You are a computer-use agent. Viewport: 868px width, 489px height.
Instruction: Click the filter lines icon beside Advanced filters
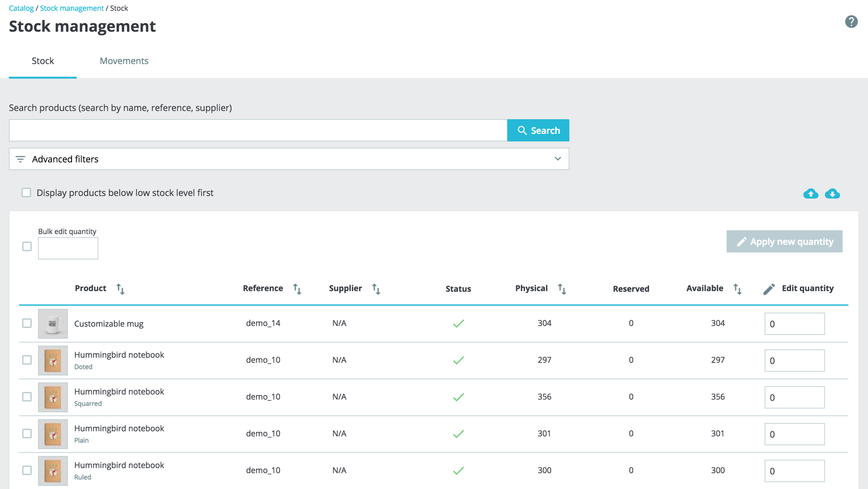[20, 159]
